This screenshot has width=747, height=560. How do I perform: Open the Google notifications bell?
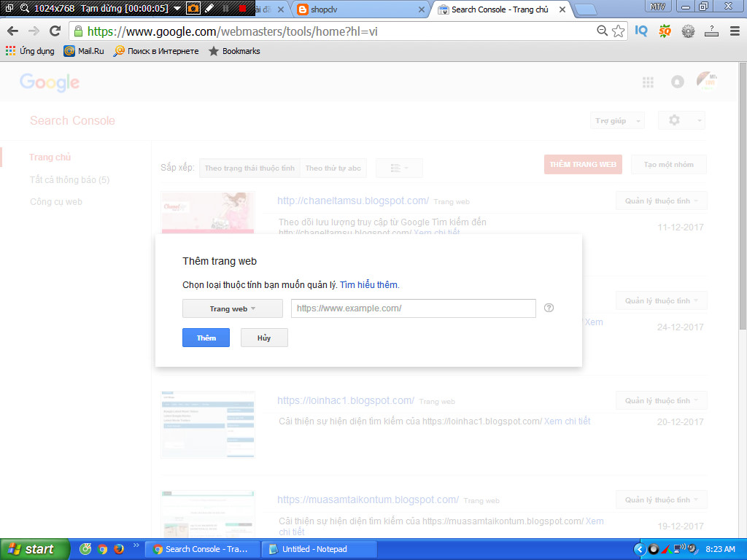pos(678,82)
